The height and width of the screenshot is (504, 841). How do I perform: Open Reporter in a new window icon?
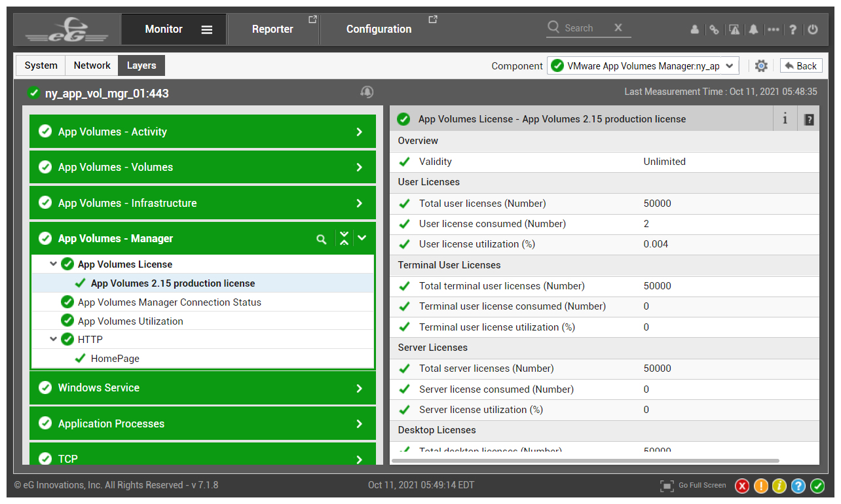[312, 20]
